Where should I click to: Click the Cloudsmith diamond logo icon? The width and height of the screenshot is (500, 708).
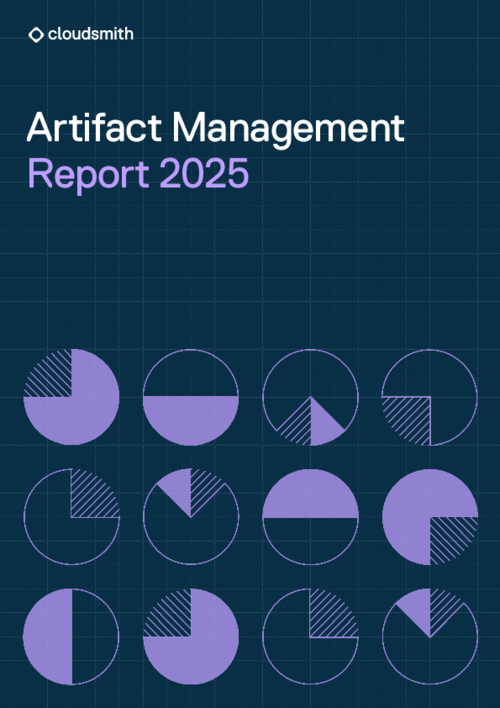pyautogui.click(x=36, y=35)
